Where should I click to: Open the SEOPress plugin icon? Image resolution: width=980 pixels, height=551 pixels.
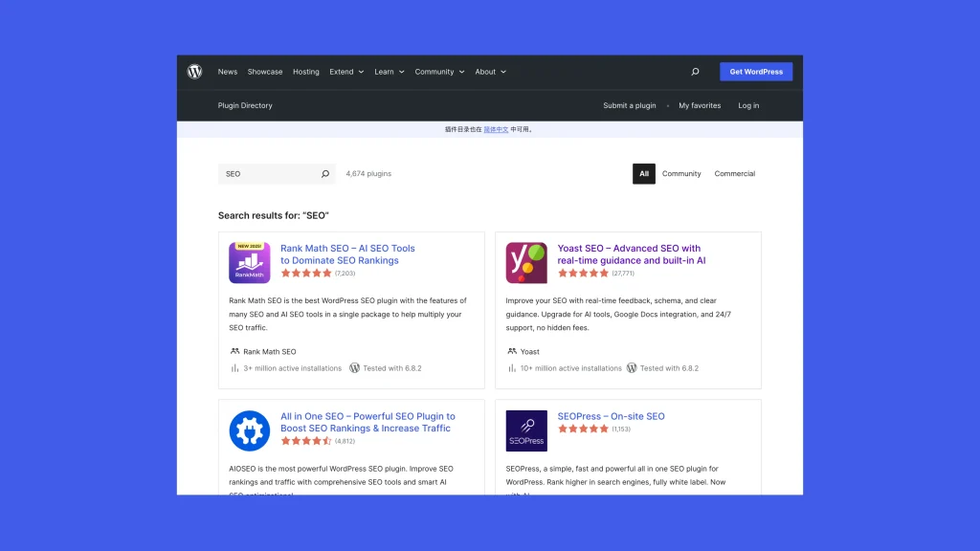coord(526,431)
